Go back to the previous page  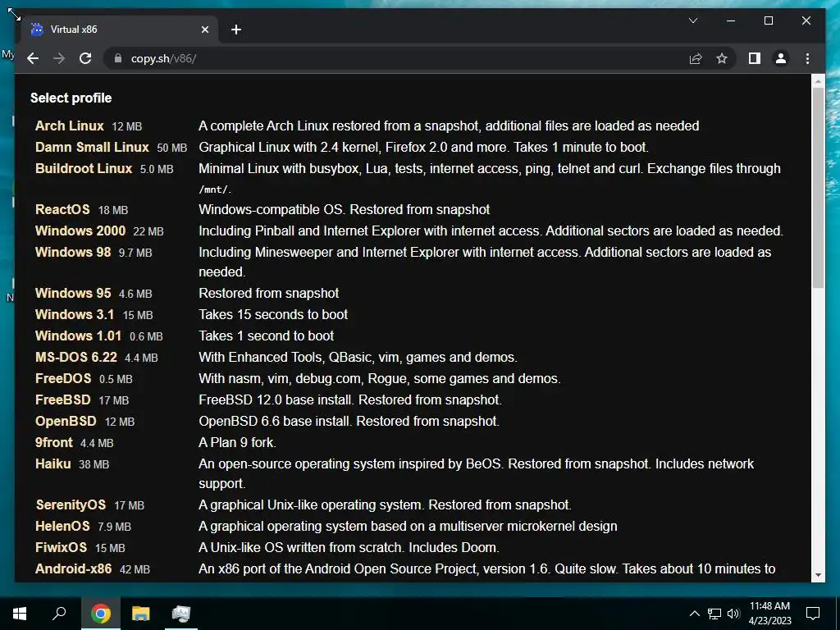33,58
